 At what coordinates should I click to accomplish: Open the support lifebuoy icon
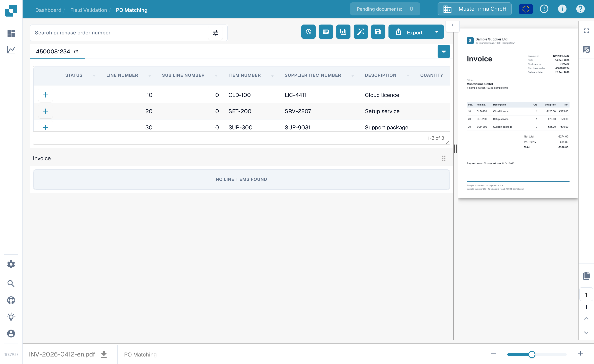click(11, 300)
